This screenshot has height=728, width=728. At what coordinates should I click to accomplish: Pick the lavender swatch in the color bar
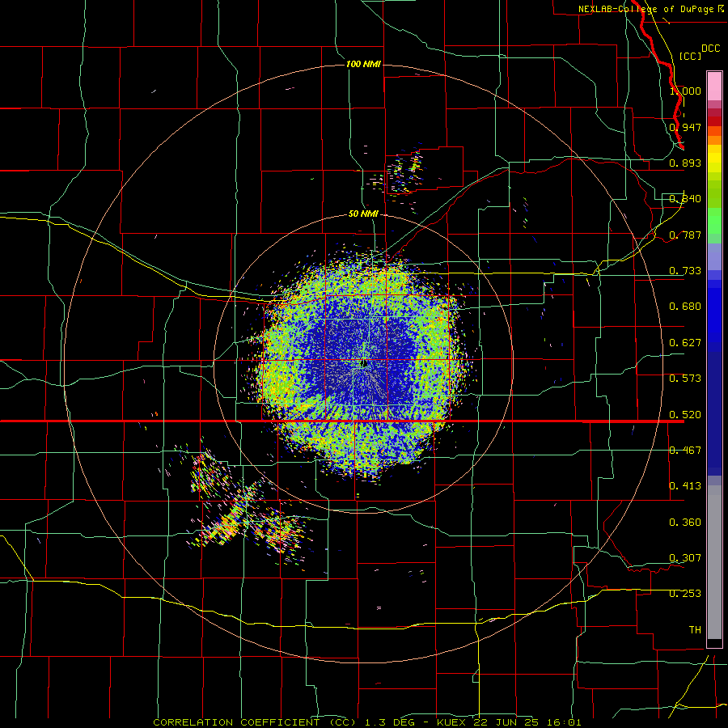click(x=714, y=256)
